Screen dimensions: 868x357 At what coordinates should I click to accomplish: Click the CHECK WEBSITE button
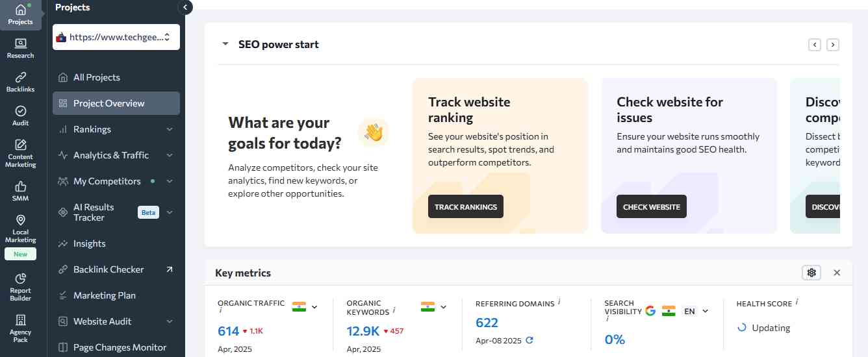[x=652, y=206]
